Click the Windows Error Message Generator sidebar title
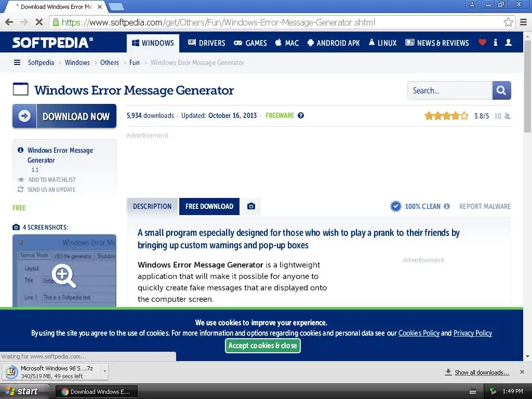532x399 pixels. 60,155
